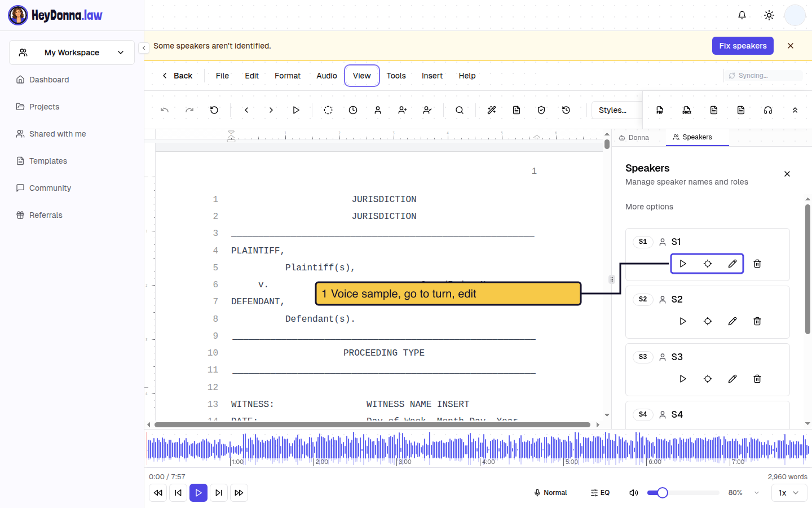This screenshot has height=508, width=812.
Task: Click the clock timestamp toolbar icon
Action: [x=353, y=110]
